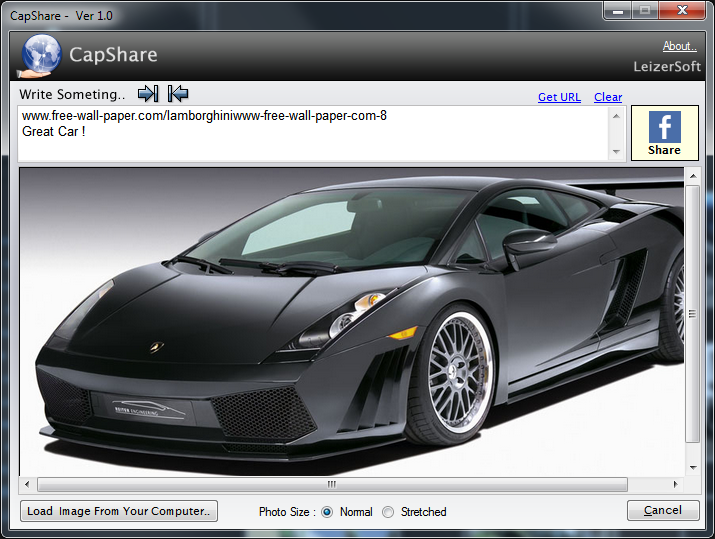The height and width of the screenshot is (539, 715).
Task: Click the text box scroll down arrow
Action: click(616, 151)
